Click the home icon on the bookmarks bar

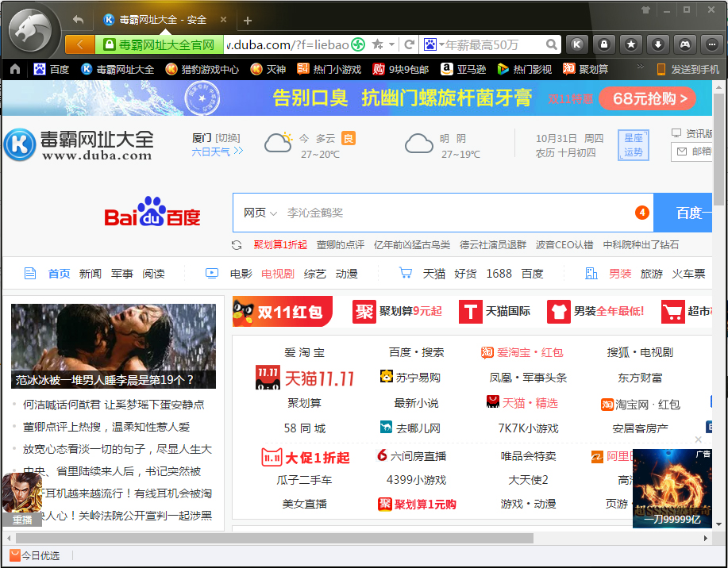[x=14, y=69]
